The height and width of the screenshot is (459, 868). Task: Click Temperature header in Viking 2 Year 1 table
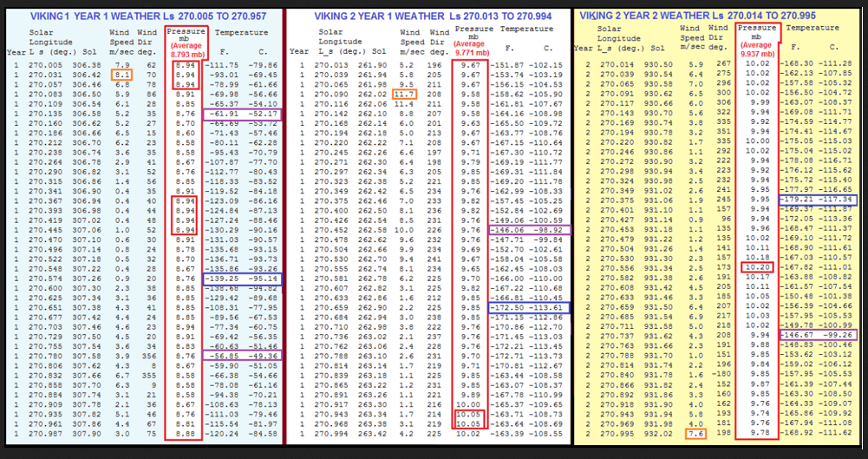[526, 29]
